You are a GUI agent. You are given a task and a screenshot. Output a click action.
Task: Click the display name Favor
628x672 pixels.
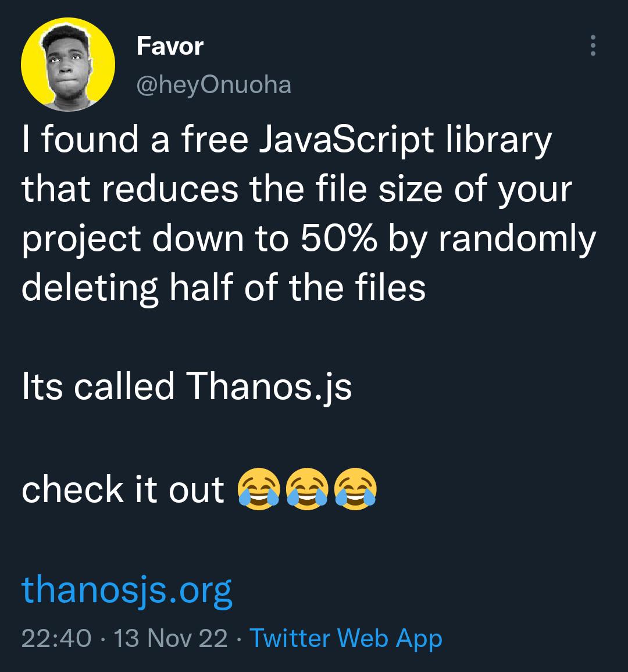(170, 45)
